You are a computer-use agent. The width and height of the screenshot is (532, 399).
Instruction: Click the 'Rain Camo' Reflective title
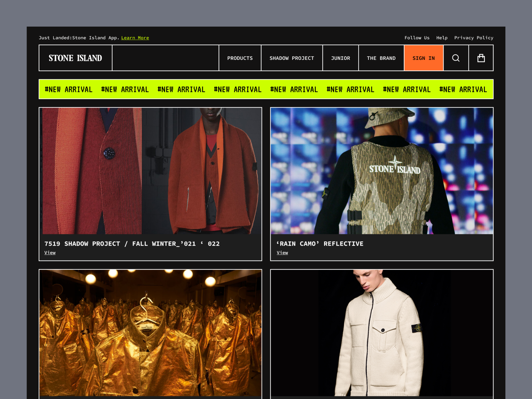pos(320,244)
